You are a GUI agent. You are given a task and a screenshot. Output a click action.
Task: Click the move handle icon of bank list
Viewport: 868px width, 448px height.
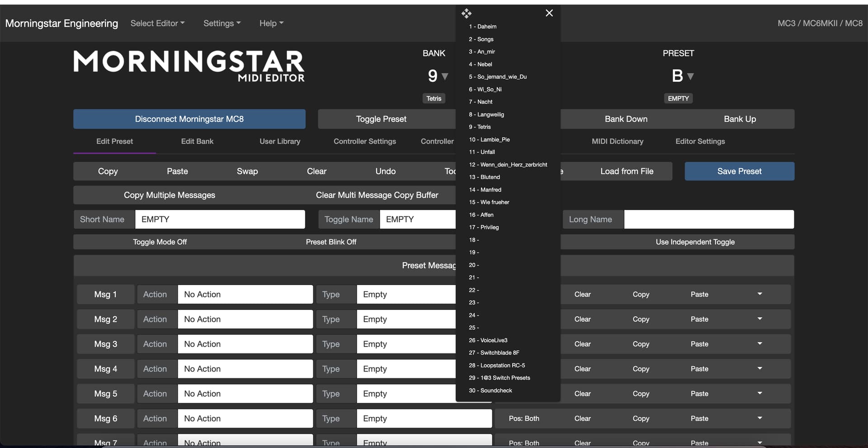tap(467, 14)
